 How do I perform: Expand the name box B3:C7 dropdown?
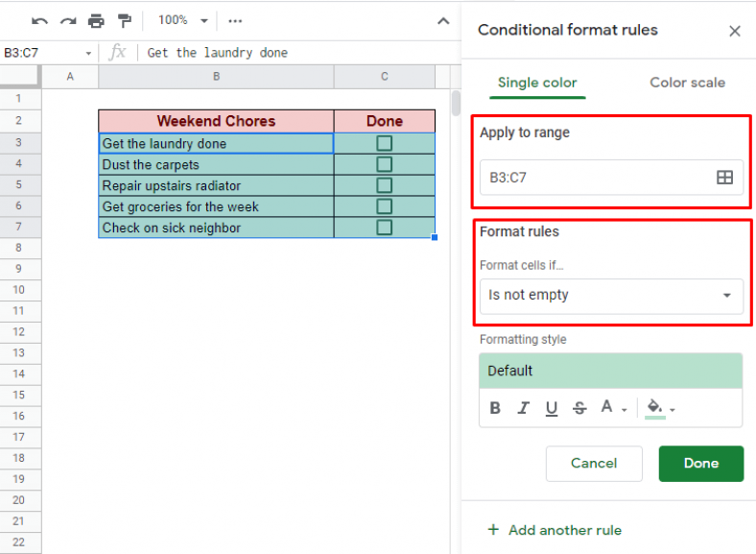tap(89, 54)
